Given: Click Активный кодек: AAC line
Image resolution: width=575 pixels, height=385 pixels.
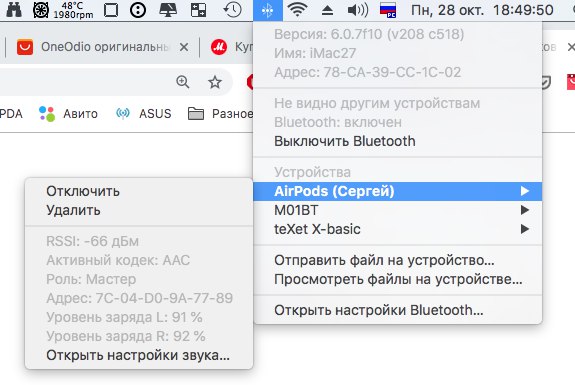Looking at the screenshot, I should click(x=139, y=260).
